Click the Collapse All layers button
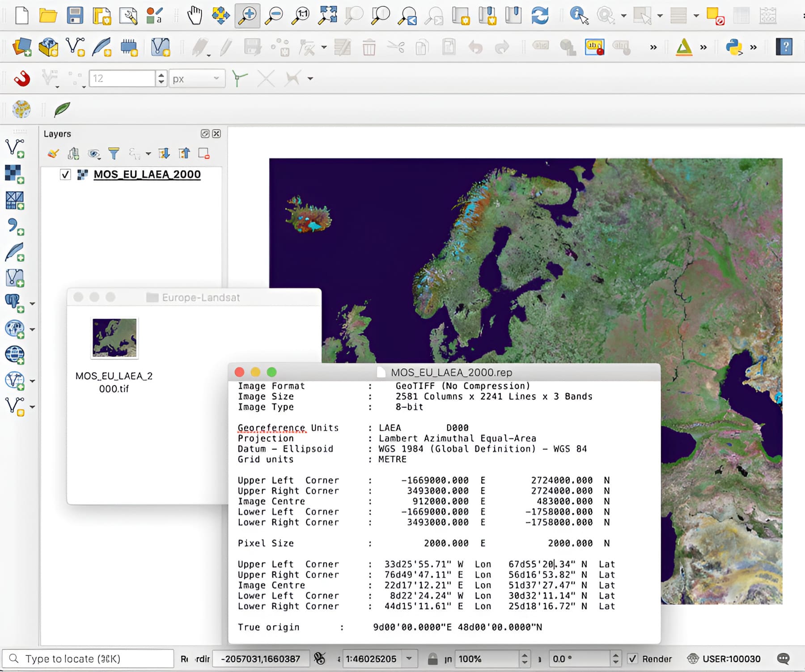805x672 pixels. [x=184, y=153]
